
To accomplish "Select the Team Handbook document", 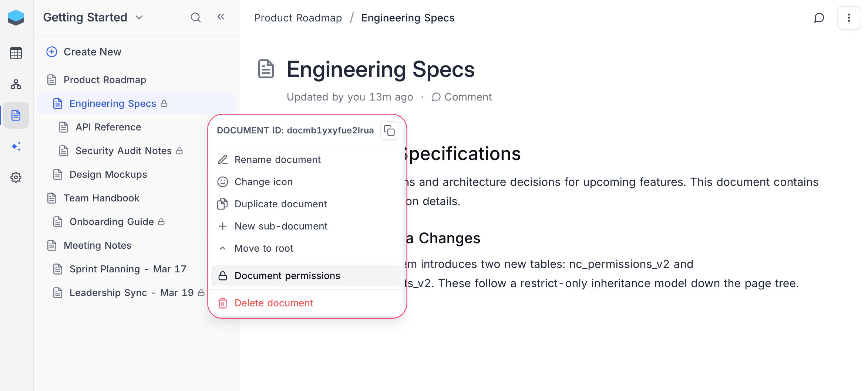I will pyautogui.click(x=102, y=198).
